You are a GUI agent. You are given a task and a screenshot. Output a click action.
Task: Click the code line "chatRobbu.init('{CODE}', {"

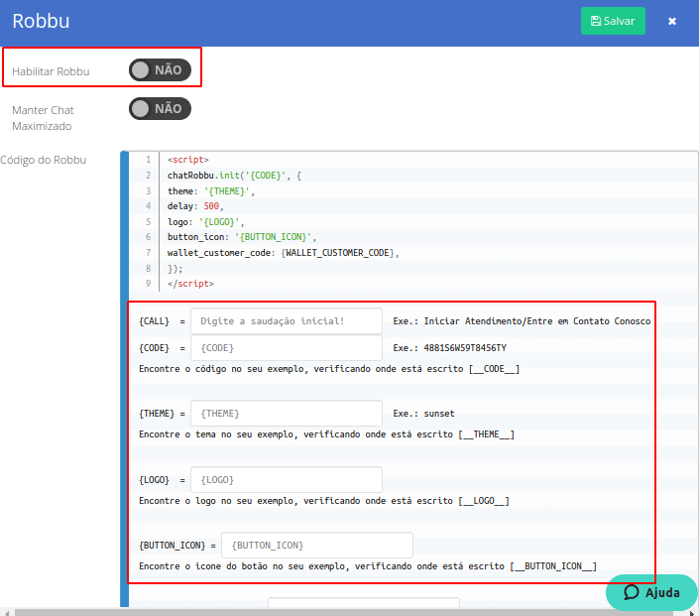pos(234,176)
